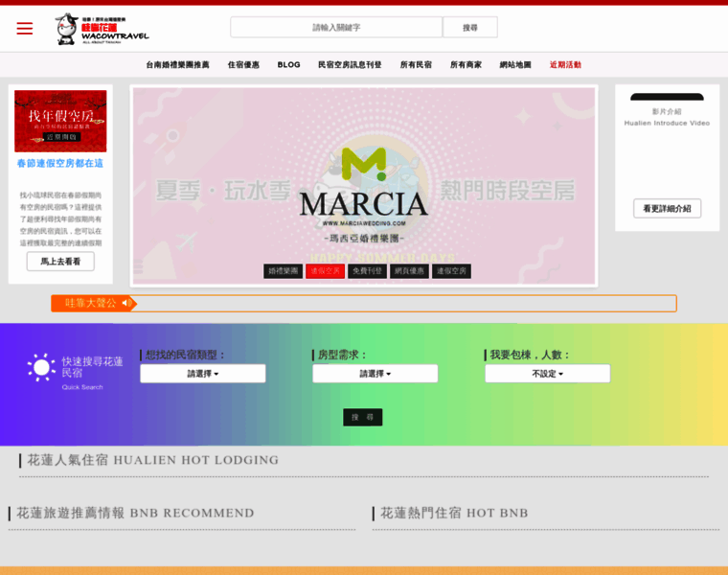Viewport: 728px width, 575px height.
Task: Open 所有民宿 navigation link
Action: pyautogui.click(x=416, y=65)
